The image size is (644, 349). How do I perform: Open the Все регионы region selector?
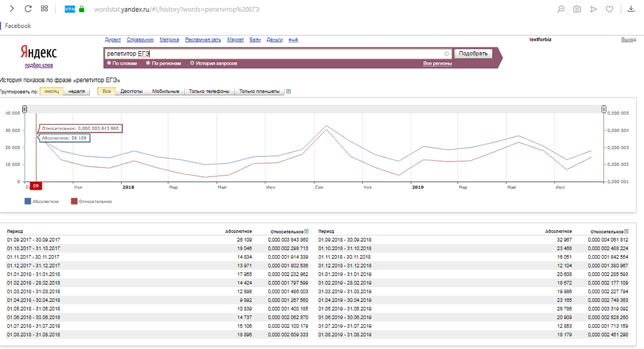437,63
